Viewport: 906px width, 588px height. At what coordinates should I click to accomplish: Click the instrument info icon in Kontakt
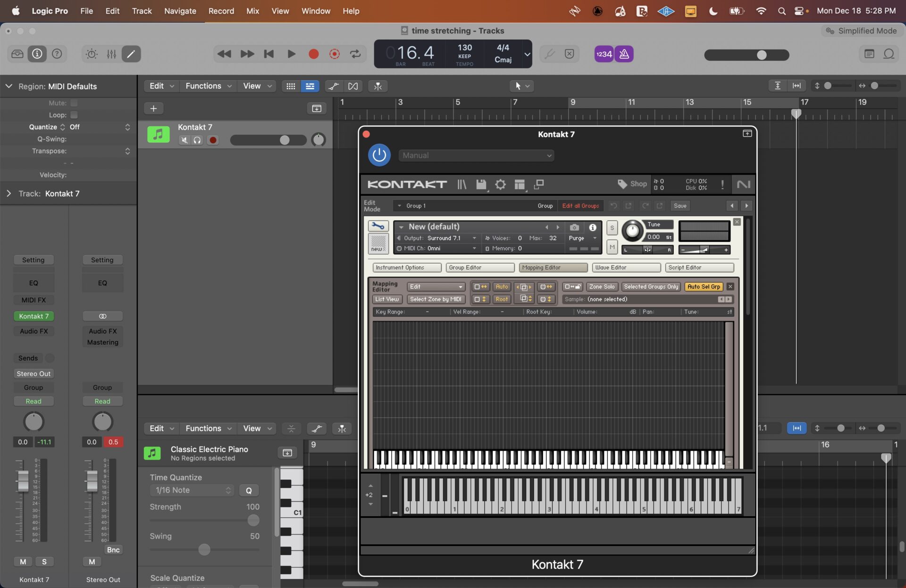tap(593, 227)
